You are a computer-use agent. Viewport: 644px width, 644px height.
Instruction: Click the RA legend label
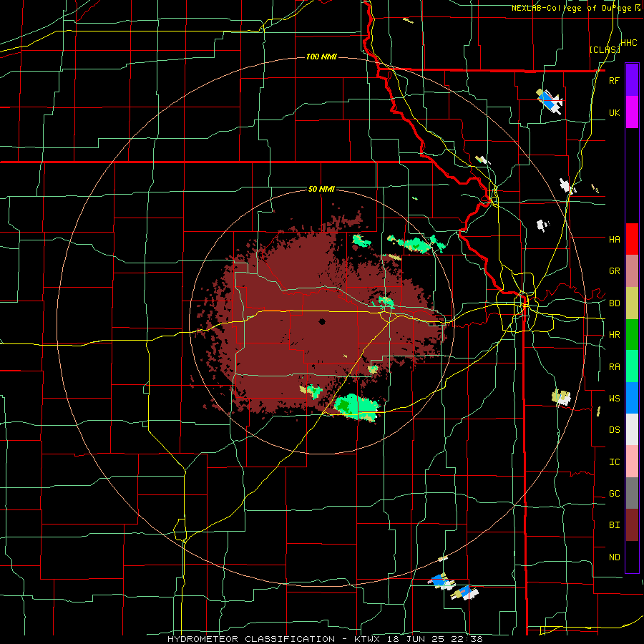click(x=614, y=366)
